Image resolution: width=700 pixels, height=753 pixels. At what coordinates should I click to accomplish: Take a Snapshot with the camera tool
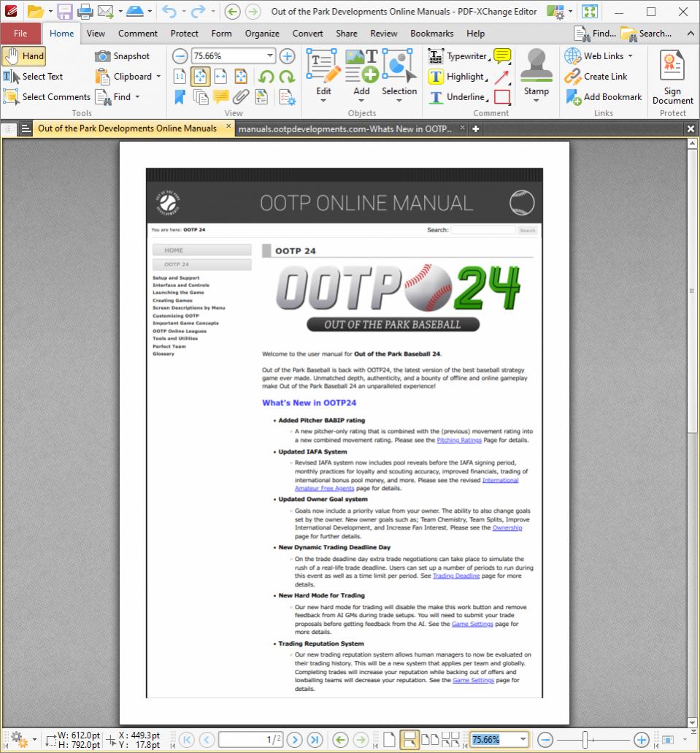click(x=122, y=56)
